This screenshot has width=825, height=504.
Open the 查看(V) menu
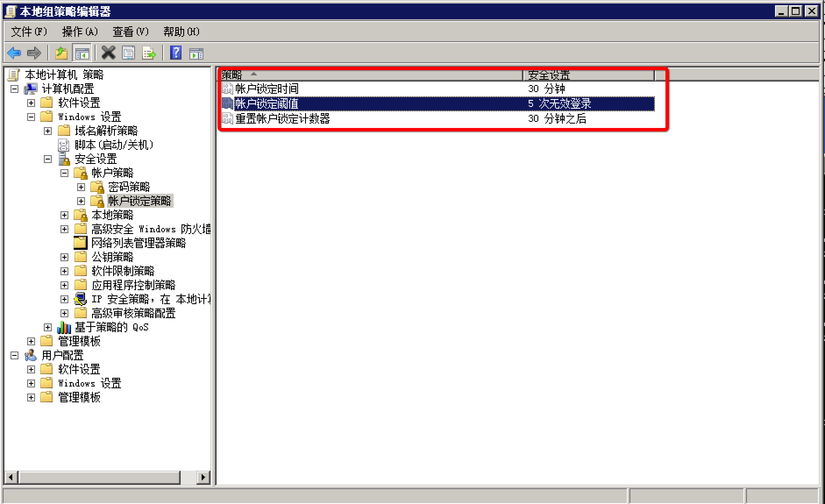(x=130, y=32)
